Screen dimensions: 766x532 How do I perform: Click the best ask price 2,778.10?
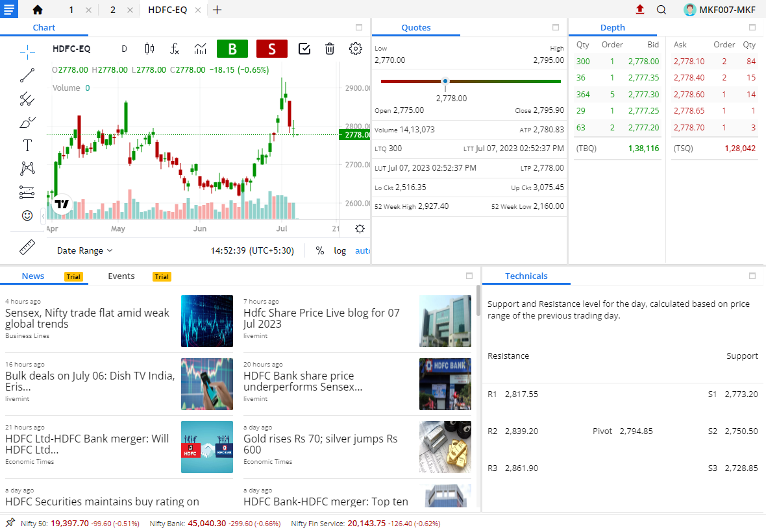[689, 61]
